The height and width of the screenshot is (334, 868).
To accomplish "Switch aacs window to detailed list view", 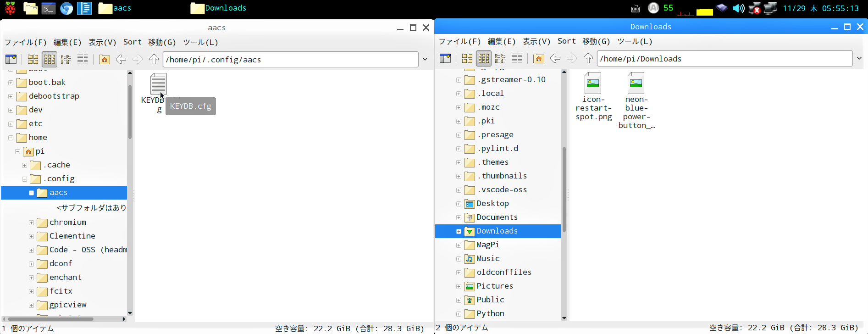I will click(x=83, y=59).
